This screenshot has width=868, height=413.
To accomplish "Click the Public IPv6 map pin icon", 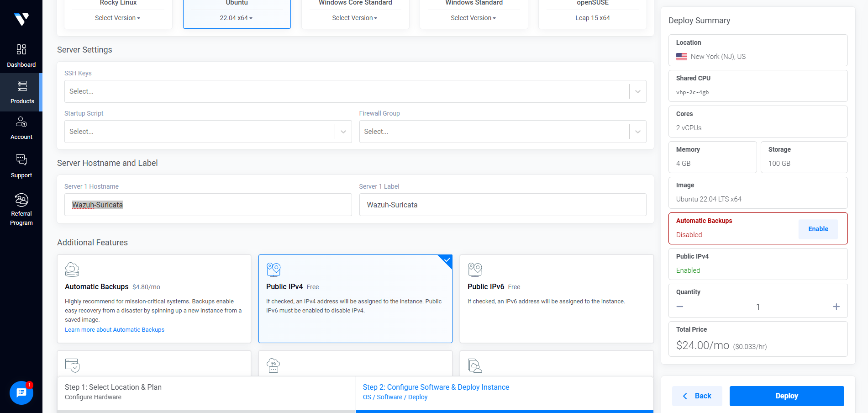I will [475, 270].
